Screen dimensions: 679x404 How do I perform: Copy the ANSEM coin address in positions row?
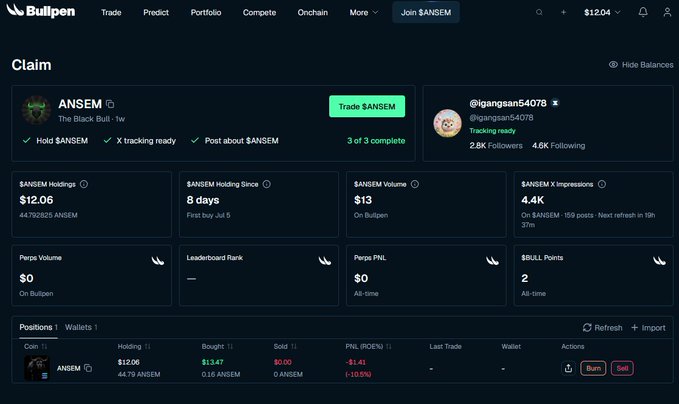coord(88,368)
